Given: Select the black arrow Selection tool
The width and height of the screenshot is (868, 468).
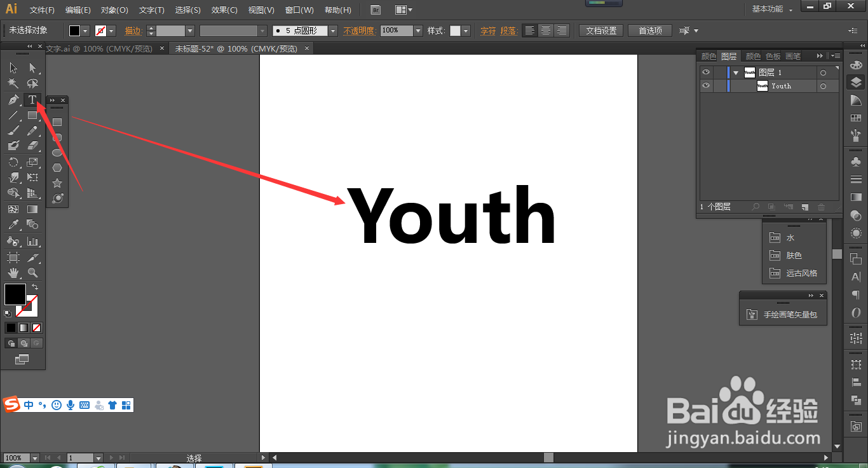Looking at the screenshot, I should tap(13, 68).
